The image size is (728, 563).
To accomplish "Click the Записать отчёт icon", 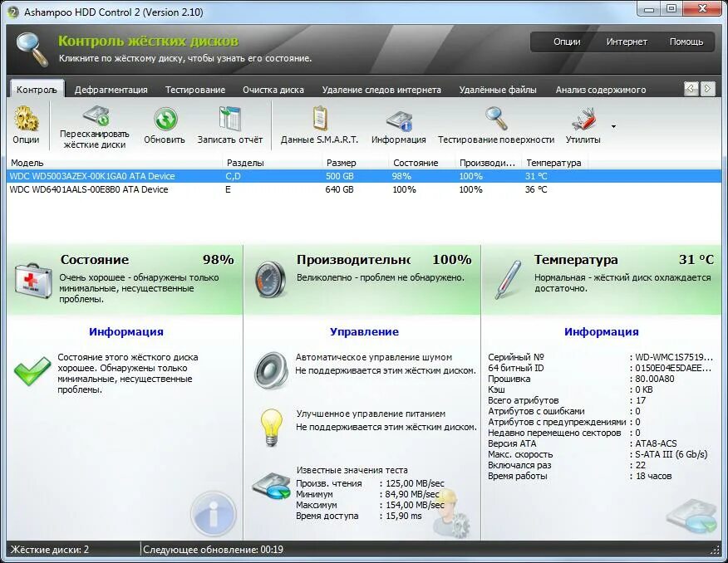I will [230, 119].
